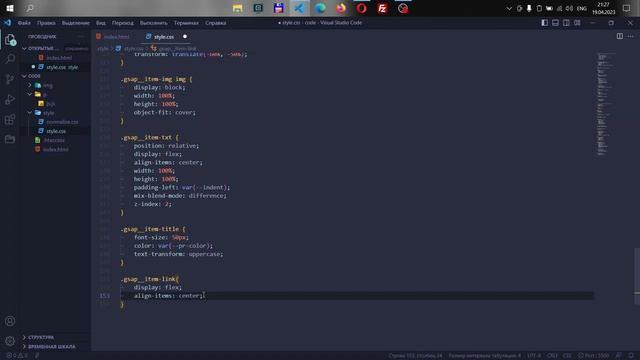
Task: Open the Customize Layout control
Action: 577,23
